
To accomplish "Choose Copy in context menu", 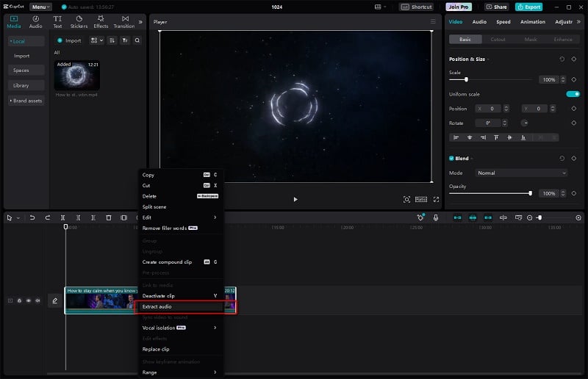I will tap(181, 175).
